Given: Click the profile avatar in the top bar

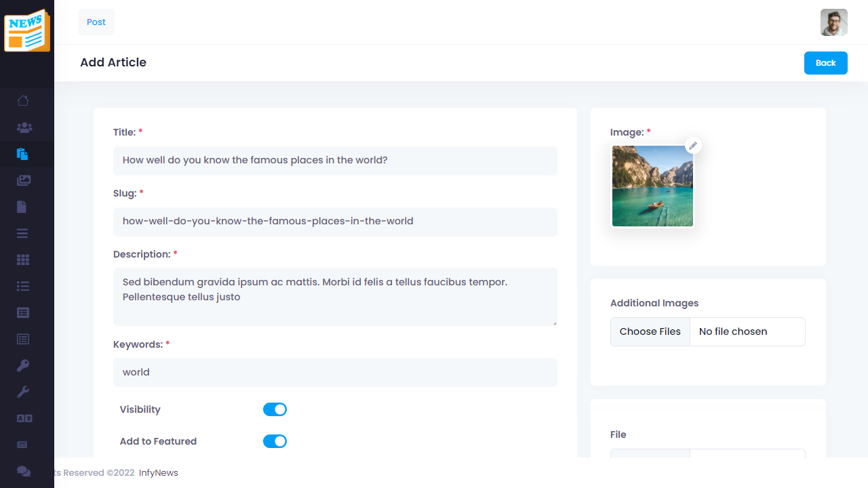Looking at the screenshot, I should (833, 22).
